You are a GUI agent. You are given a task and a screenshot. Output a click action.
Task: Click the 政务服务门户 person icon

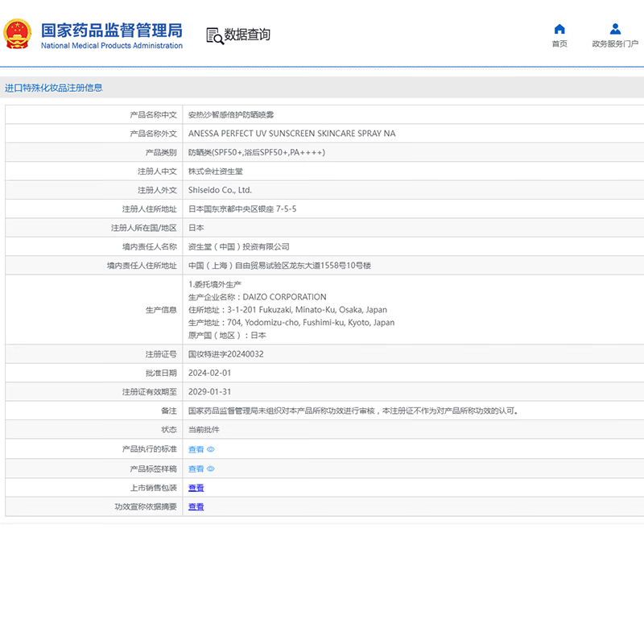coord(615,29)
